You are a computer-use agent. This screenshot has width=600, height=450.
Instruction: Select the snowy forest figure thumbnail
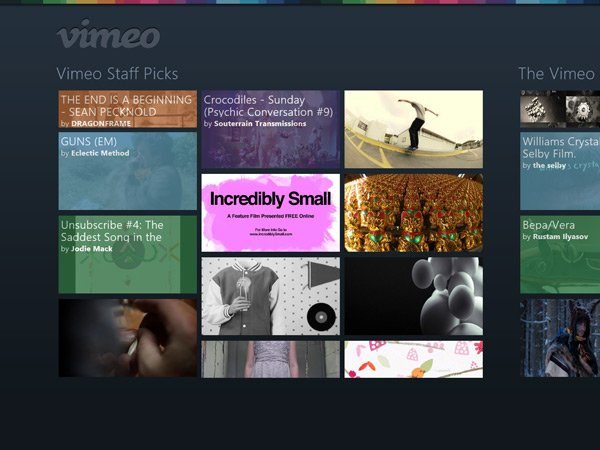(560, 338)
